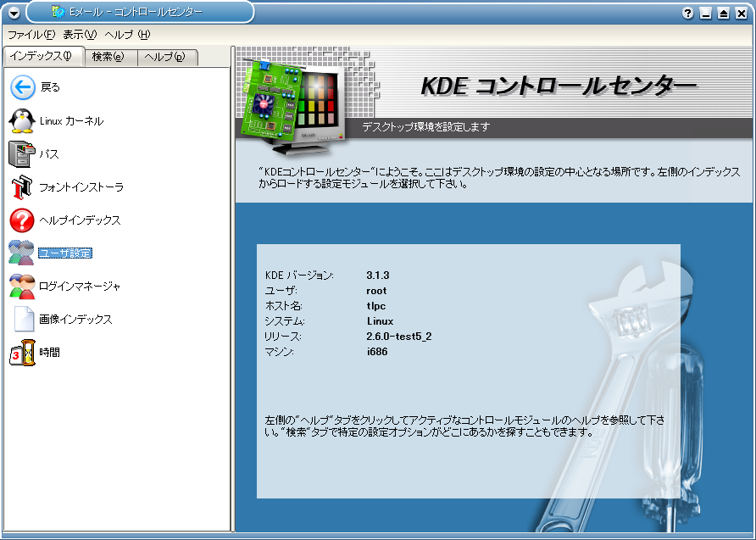
Task: Click the file cabinet icon for パス
Action: click(x=22, y=153)
